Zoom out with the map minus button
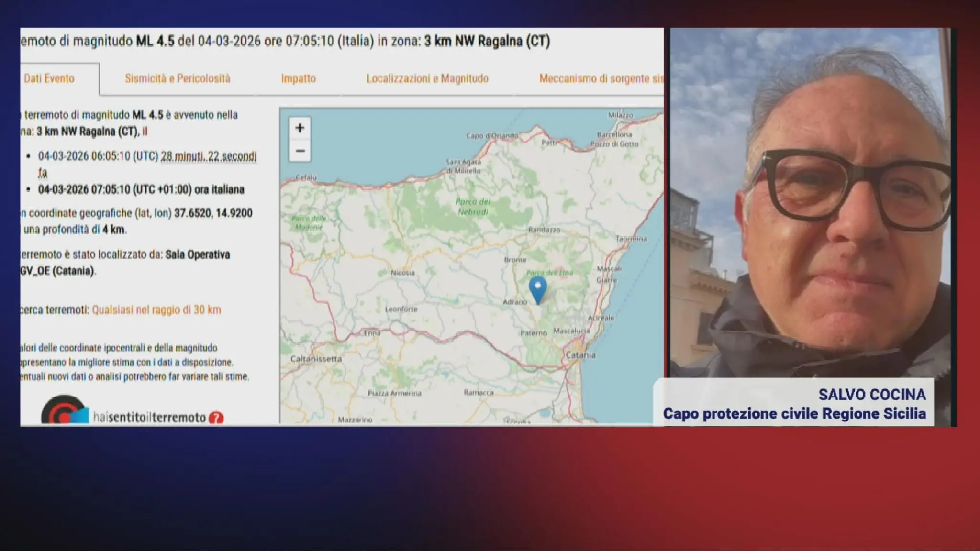 click(x=300, y=151)
